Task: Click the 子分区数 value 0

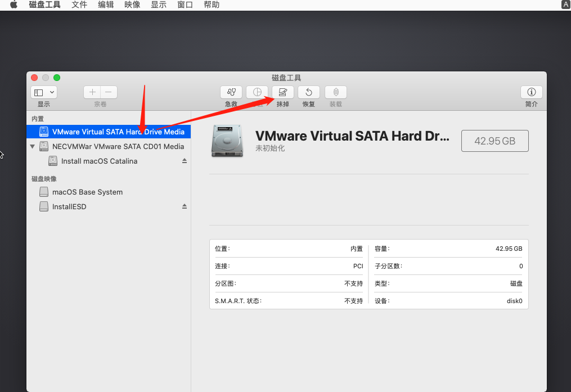Action: click(521, 266)
